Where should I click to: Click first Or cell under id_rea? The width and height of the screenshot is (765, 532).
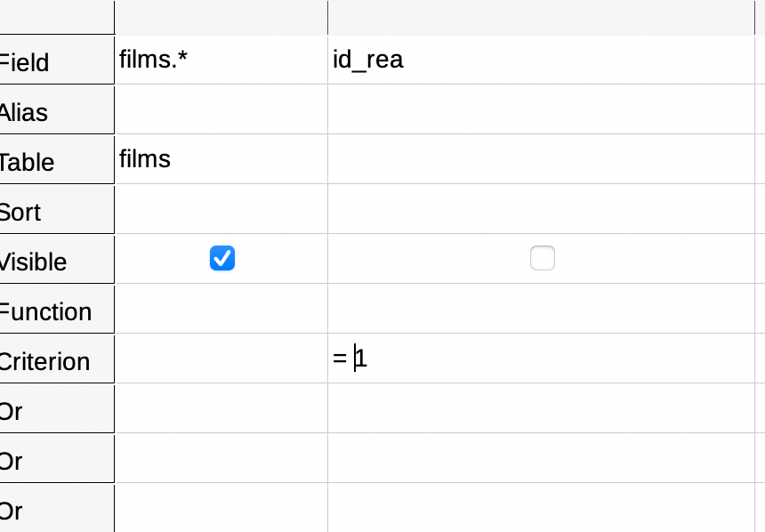541,408
